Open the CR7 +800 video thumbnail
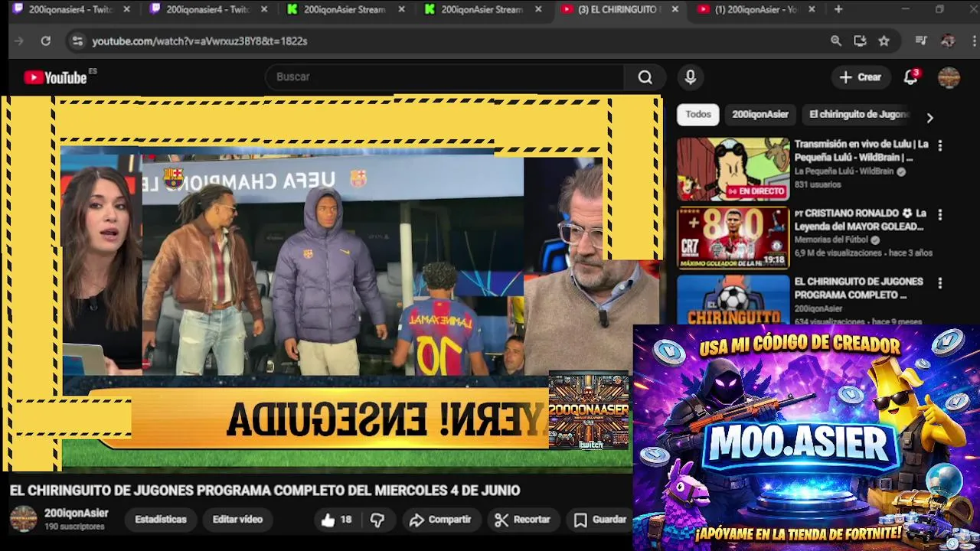980x551 pixels. pyautogui.click(x=733, y=238)
